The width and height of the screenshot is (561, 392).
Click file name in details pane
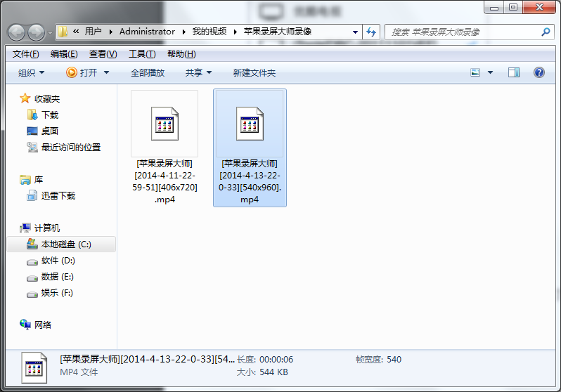(x=147, y=359)
